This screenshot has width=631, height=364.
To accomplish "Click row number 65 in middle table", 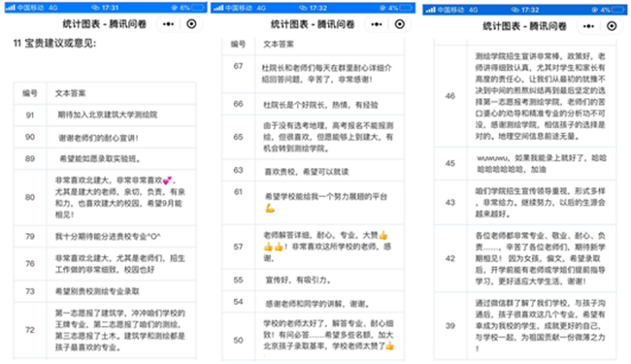I will pos(238,137).
